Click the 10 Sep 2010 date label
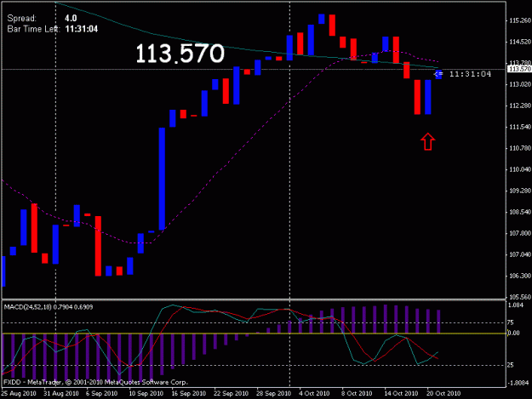Viewport: 532px width, 399px height. click(146, 394)
